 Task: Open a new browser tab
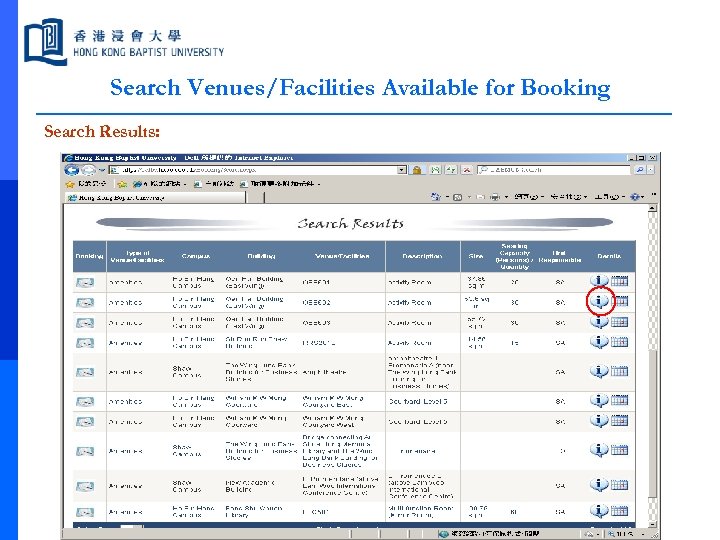pyautogui.click(x=255, y=197)
